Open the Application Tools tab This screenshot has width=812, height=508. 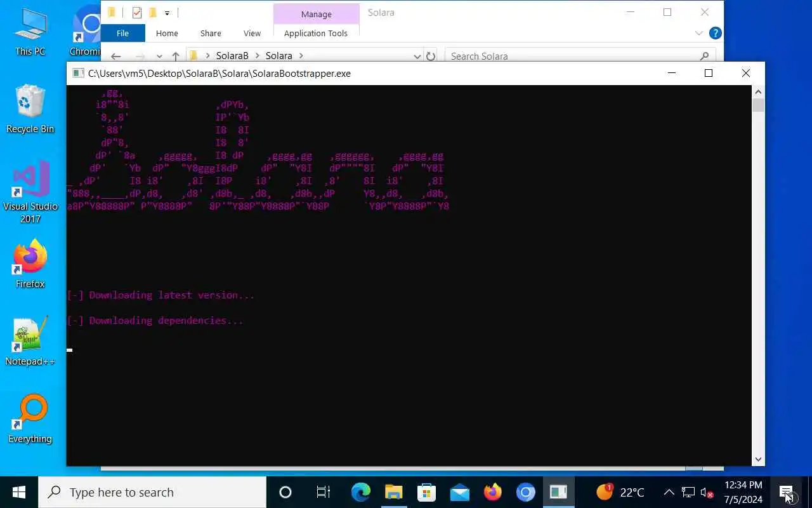tap(316, 33)
